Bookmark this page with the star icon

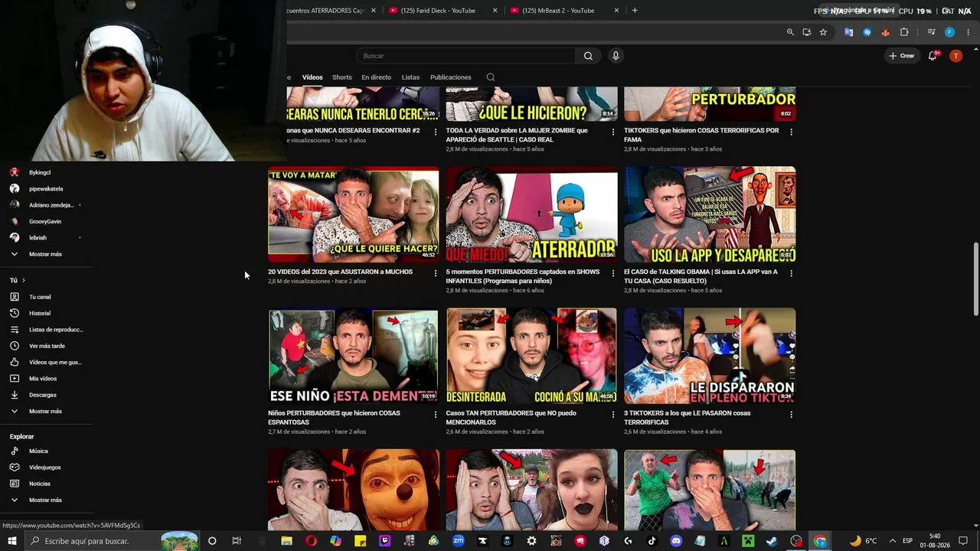pos(823,32)
